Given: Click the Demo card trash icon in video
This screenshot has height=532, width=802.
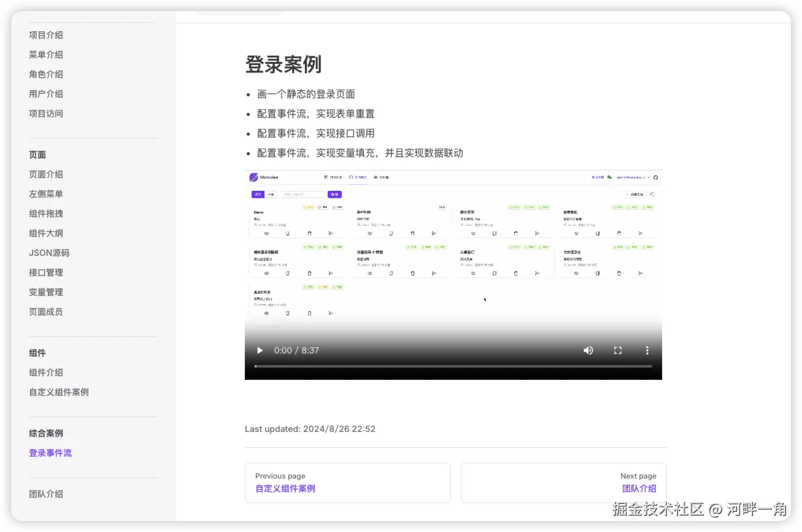Looking at the screenshot, I should [x=309, y=233].
